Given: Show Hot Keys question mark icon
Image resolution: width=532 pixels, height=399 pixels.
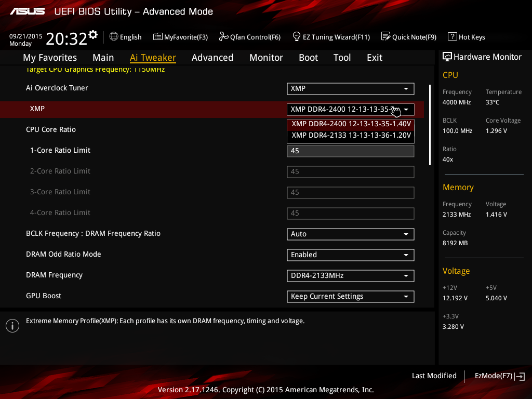Looking at the screenshot, I should coord(453,36).
